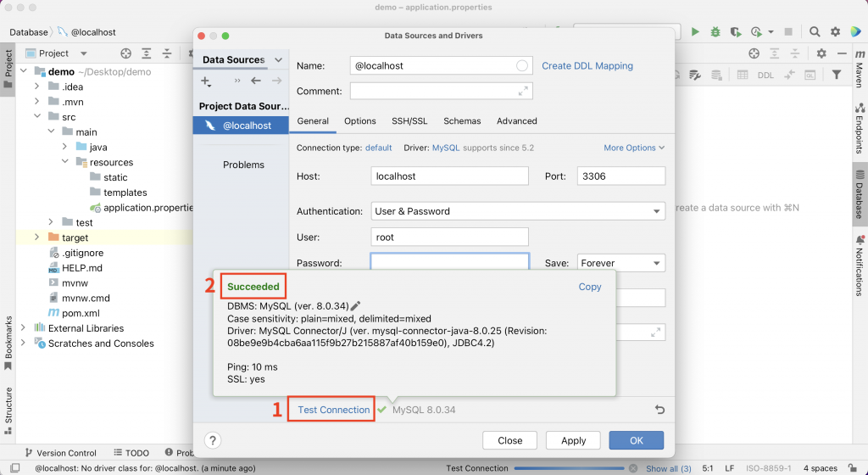Focus the Password input field
868x475 pixels.
449,262
